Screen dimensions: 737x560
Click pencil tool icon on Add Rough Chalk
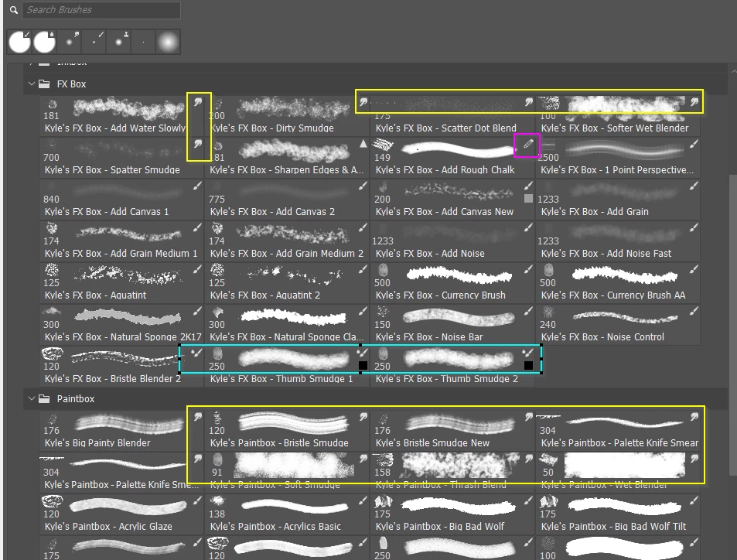point(528,144)
